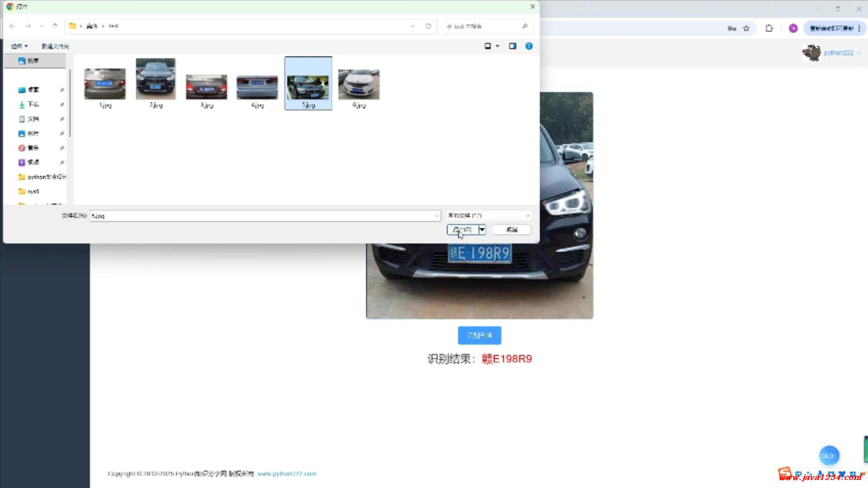Click the Open button split arrow
The height and width of the screenshot is (488, 868).
click(482, 230)
